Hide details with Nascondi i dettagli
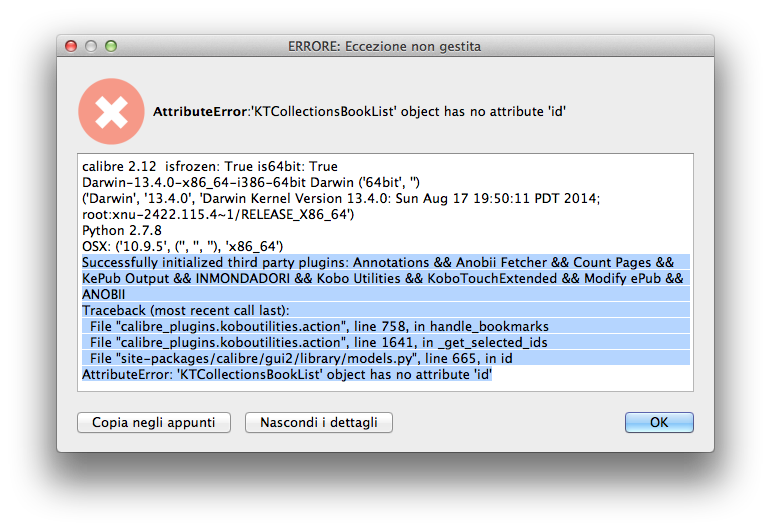 coord(318,423)
